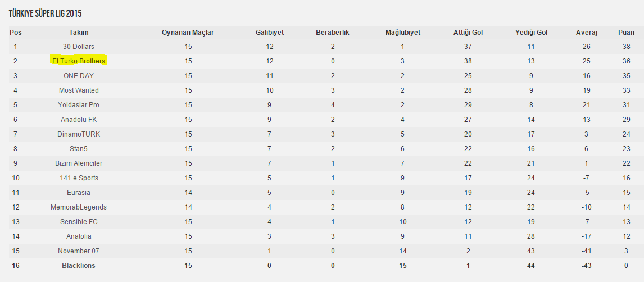The height and width of the screenshot is (282, 644).
Task: Click the Attığı Gol header
Action: [x=468, y=33]
